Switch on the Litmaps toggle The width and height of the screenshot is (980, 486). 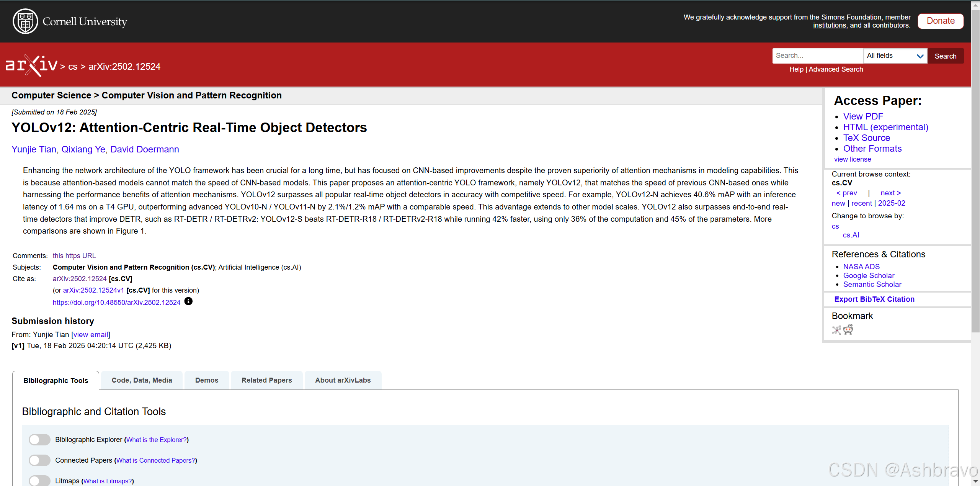coord(40,481)
